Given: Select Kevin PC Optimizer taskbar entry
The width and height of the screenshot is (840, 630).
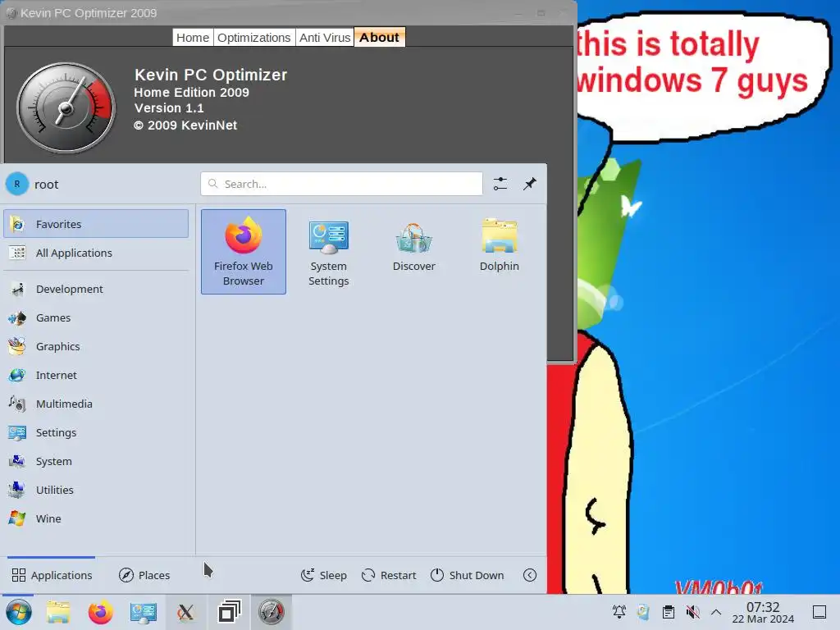Looking at the screenshot, I should point(271,612).
